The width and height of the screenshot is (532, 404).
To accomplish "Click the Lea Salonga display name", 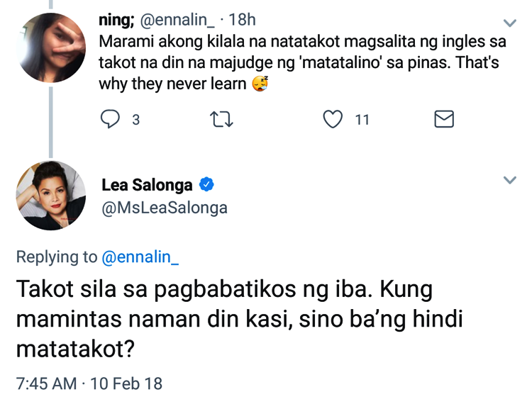I will [147, 185].
